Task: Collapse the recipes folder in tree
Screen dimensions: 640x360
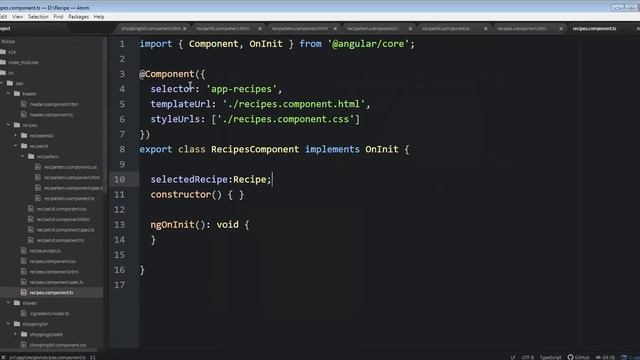Action: pyautogui.click(x=9, y=125)
